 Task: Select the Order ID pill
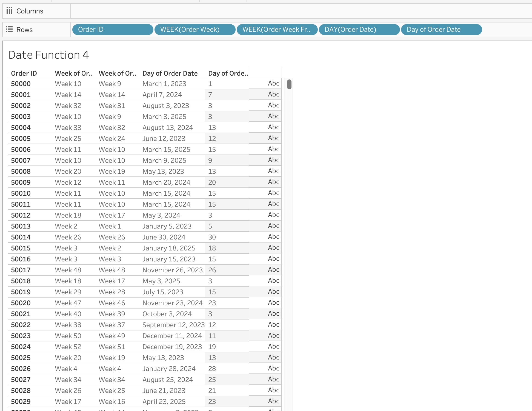[x=112, y=30]
